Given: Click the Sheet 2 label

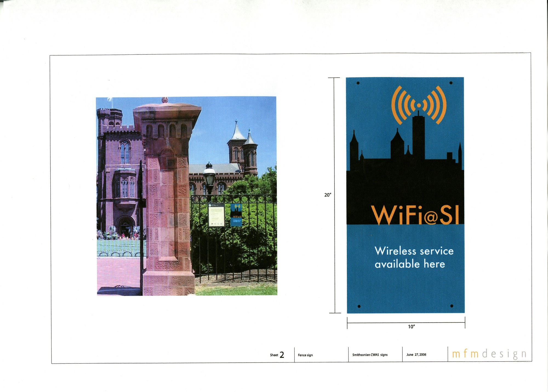Looking at the screenshot, I should (x=277, y=355).
